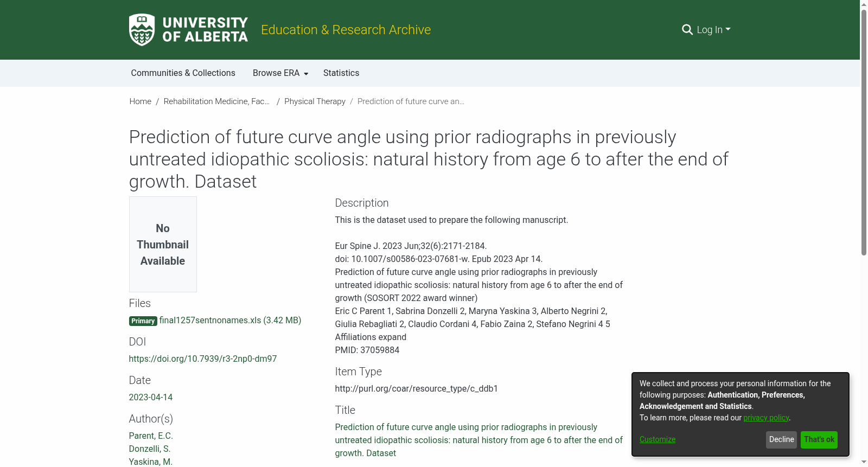868x467 pixels.
Task: Click the page vertical scrollbar
Action: (864, 132)
